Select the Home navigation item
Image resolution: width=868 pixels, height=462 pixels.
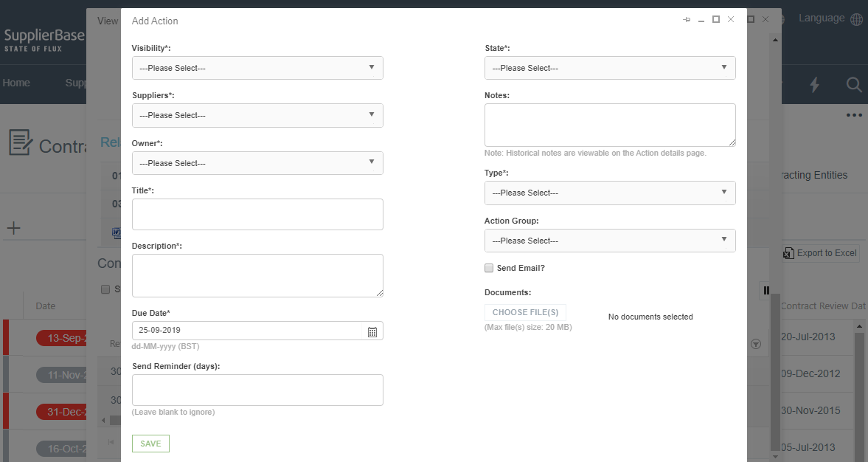click(x=15, y=83)
